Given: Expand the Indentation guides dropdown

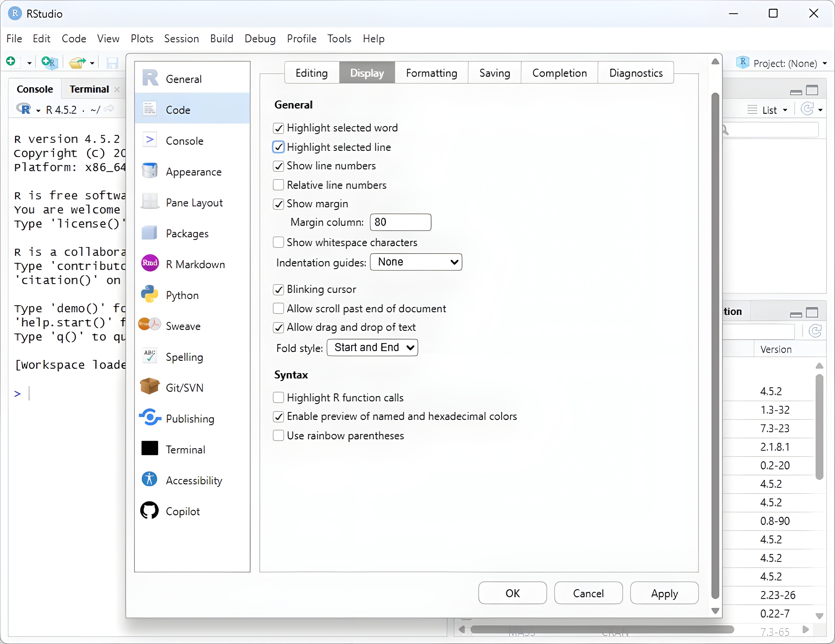Looking at the screenshot, I should coord(416,262).
